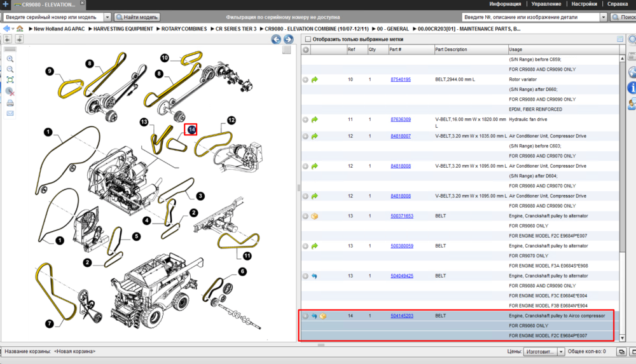
Task: Clear selected callout marks on diagram
Action: [10, 91]
